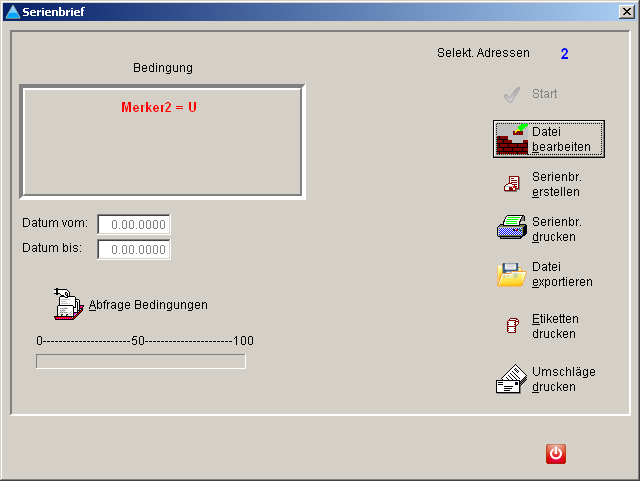640x481 pixels.
Task: Click the progress bar below 0-50-100 scale
Action: (x=141, y=361)
